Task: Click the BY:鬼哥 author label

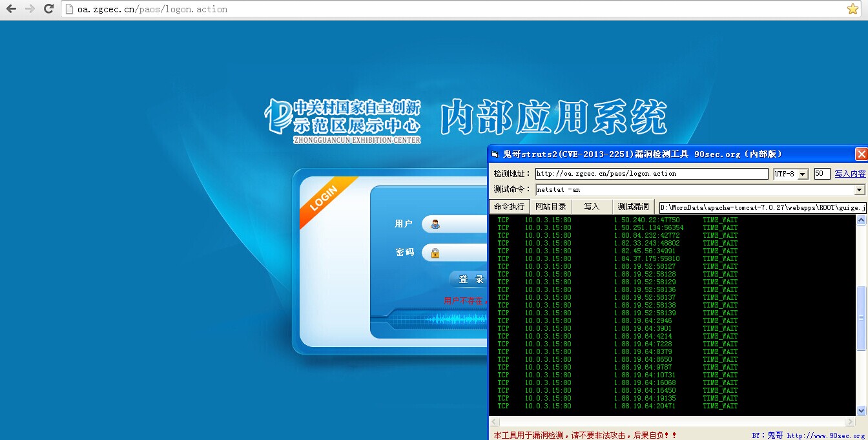Action: tap(767, 435)
